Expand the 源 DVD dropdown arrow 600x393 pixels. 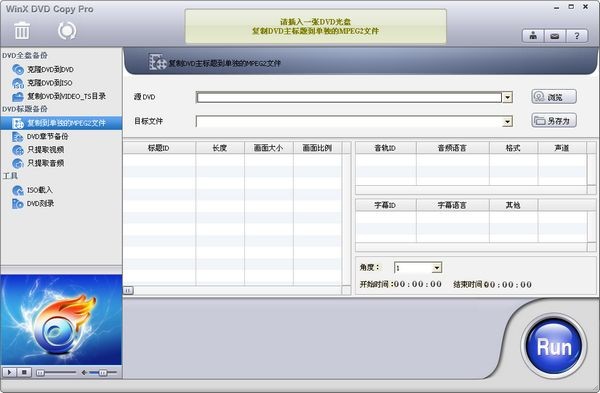point(507,97)
